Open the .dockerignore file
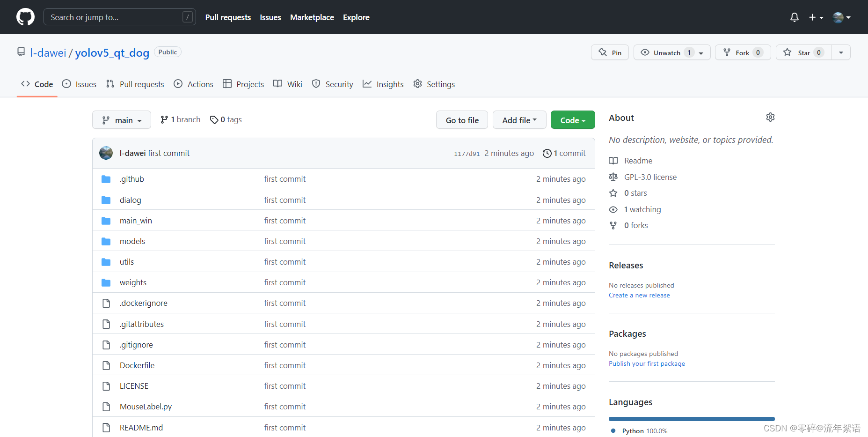 [143, 303]
